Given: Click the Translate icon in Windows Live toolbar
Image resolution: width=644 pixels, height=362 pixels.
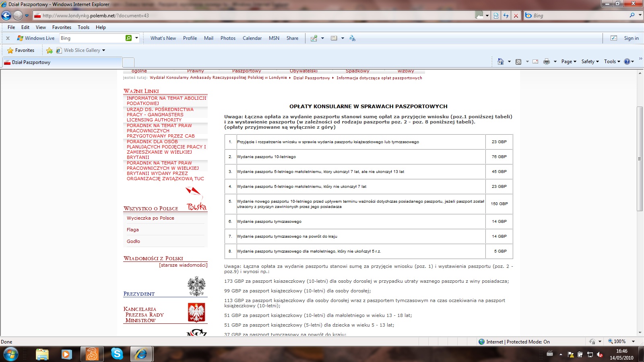Looking at the screenshot, I should coord(352,38).
